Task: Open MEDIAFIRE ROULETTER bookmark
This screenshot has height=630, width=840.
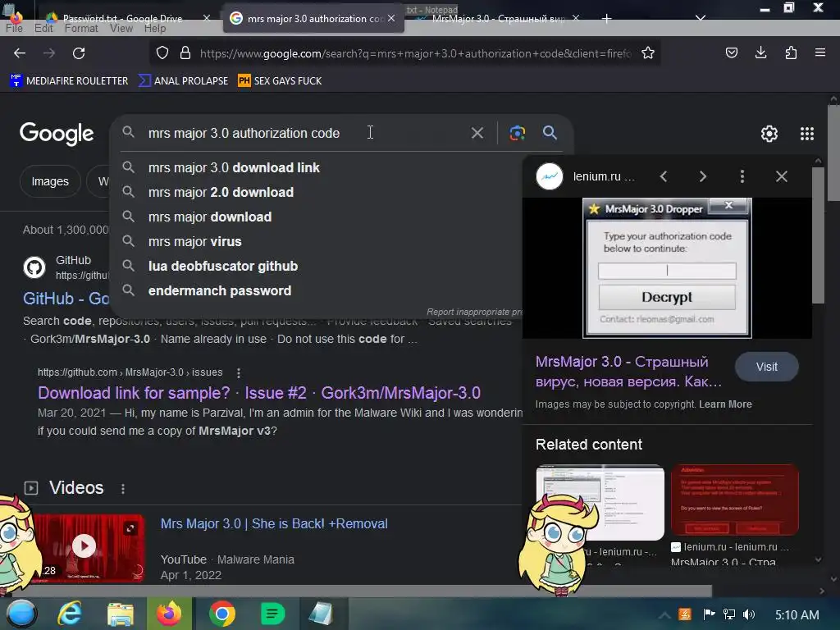Action: [x=69, y=81]
